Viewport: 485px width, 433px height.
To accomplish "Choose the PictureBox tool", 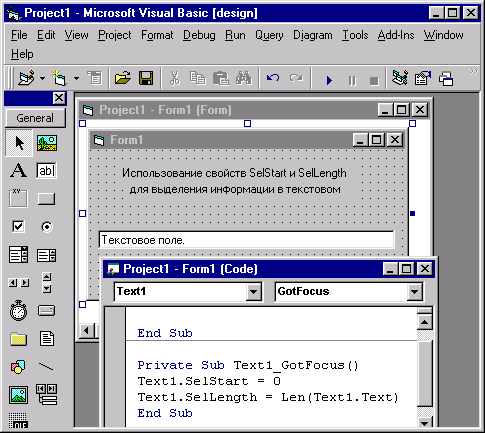I will [47, 143].
